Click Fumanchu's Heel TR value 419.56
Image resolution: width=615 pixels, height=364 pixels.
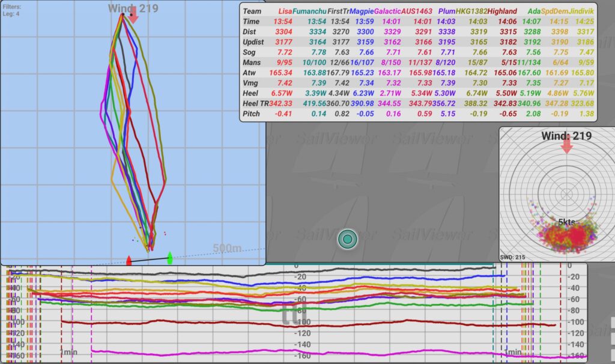[315, 103]
